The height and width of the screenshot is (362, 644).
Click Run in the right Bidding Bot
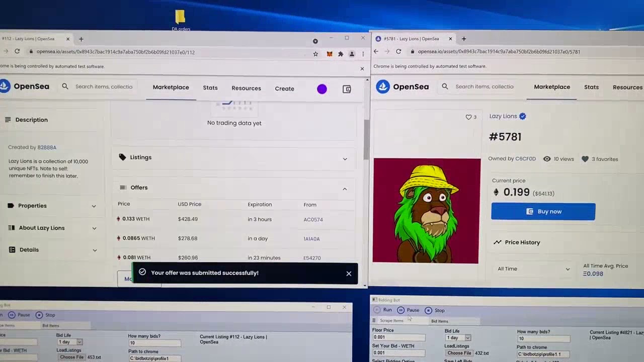click(383, 310)
